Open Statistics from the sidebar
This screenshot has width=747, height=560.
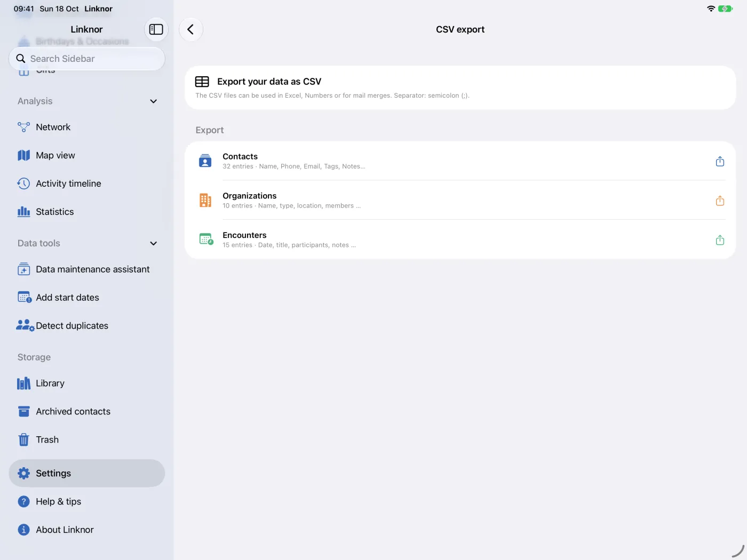coord(87,212)
